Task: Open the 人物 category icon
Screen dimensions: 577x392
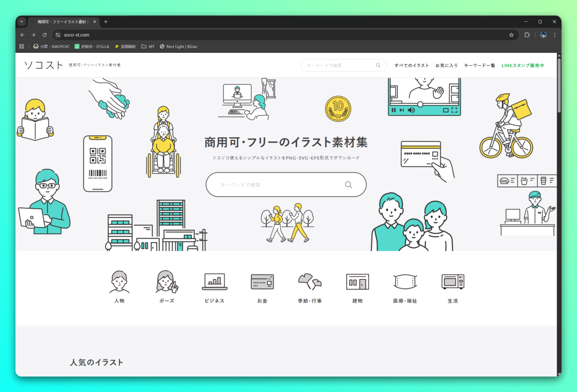Action: (x=119, y=281)
